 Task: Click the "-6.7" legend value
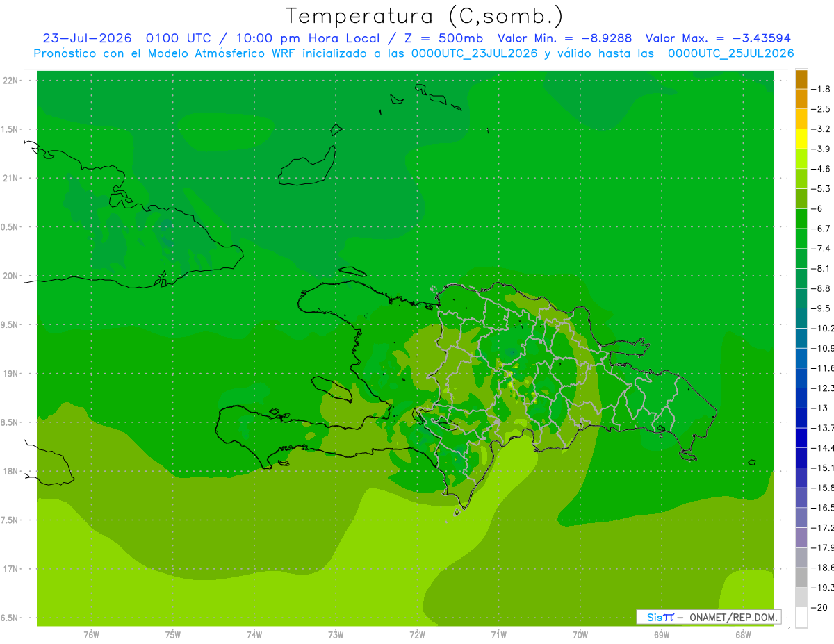click(821, 229)
